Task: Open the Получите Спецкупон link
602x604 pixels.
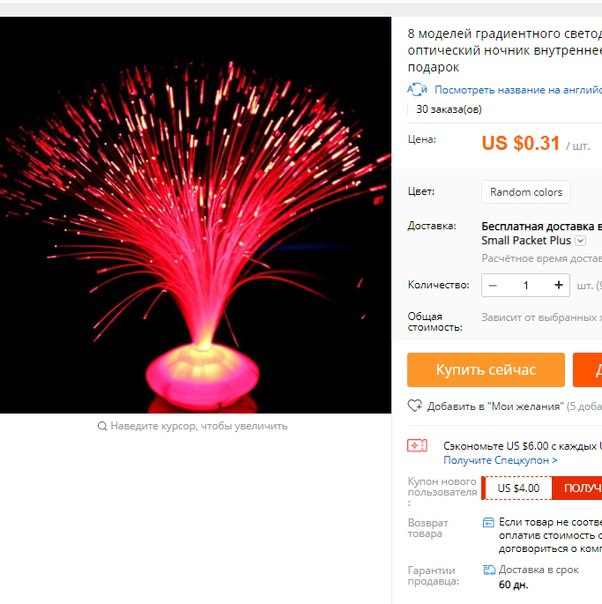Action: coord(500,460)
